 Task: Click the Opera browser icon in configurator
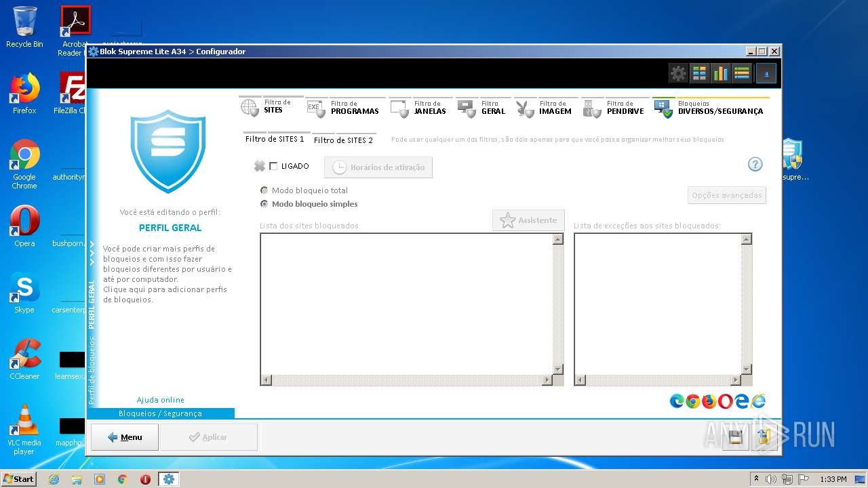pos(726,401)
